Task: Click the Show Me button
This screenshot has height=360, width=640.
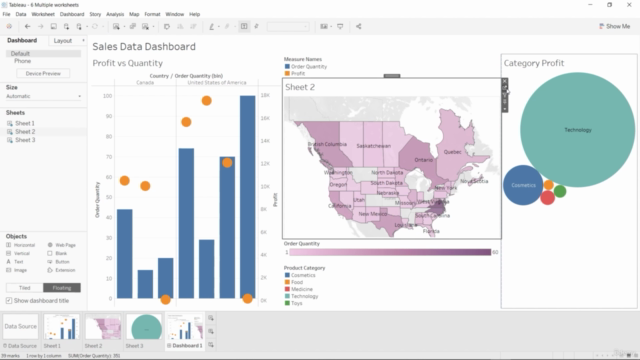Action: coord(614,26)
